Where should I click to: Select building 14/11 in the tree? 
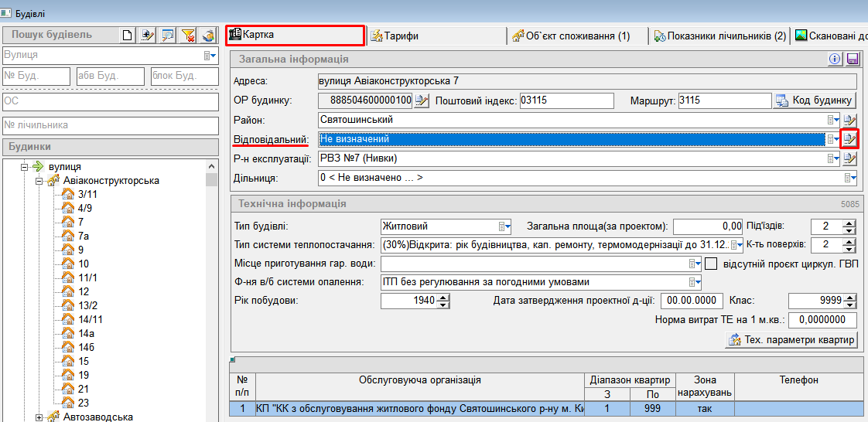[91, 319]
